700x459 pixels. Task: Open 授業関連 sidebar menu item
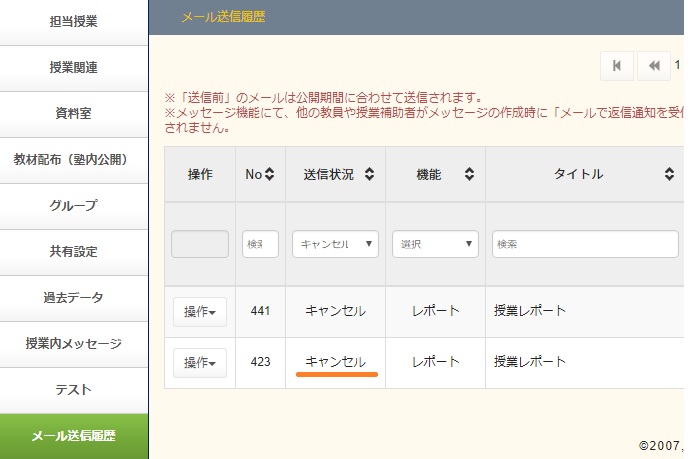(x=74, y=68)
